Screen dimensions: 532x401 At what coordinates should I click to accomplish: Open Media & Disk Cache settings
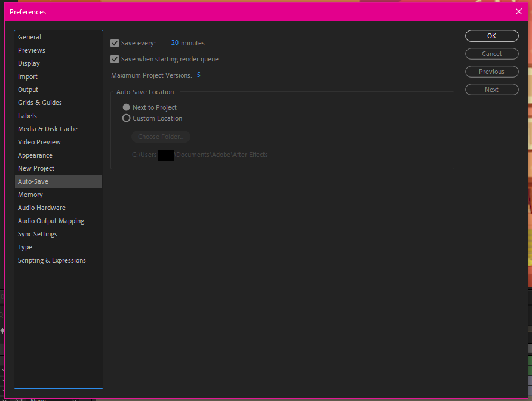click(47, 128)
